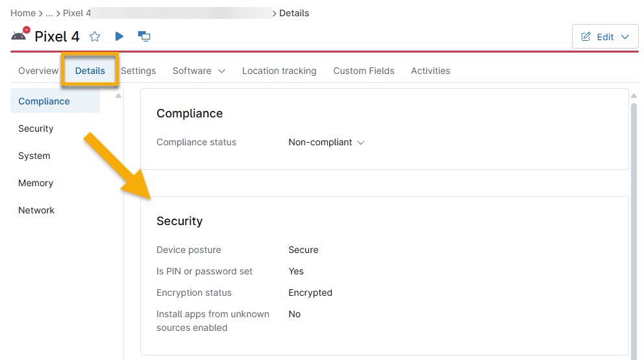Choose Network in the left sidebar
644x360 pixels.
[36, 210]
